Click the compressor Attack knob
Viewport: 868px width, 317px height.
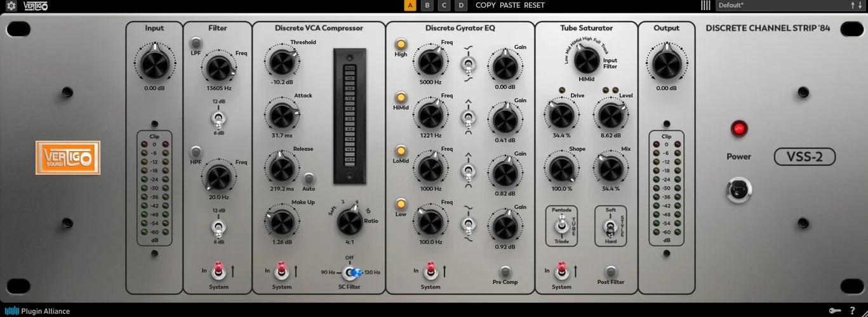pyautogui.click(x=281, y=115)
